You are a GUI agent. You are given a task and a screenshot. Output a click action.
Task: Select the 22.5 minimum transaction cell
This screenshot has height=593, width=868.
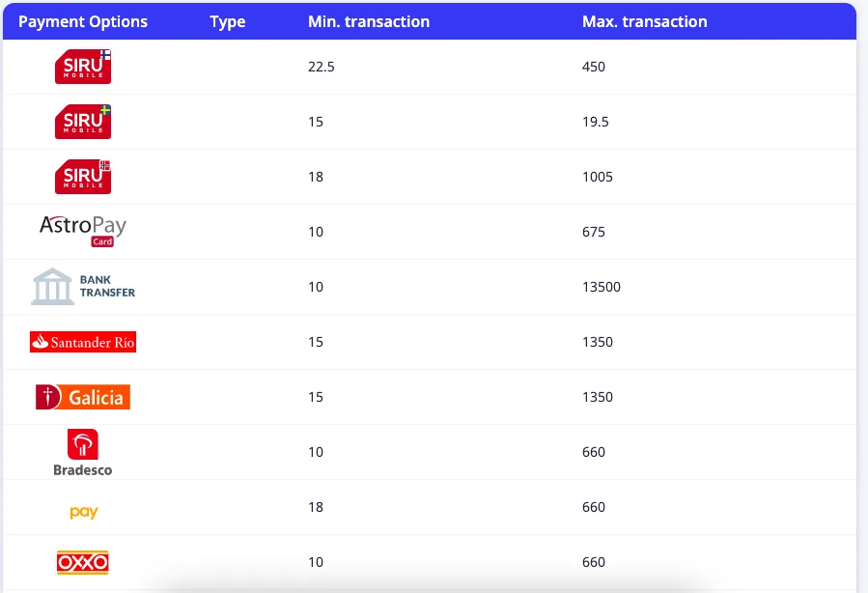click(321, 67)
